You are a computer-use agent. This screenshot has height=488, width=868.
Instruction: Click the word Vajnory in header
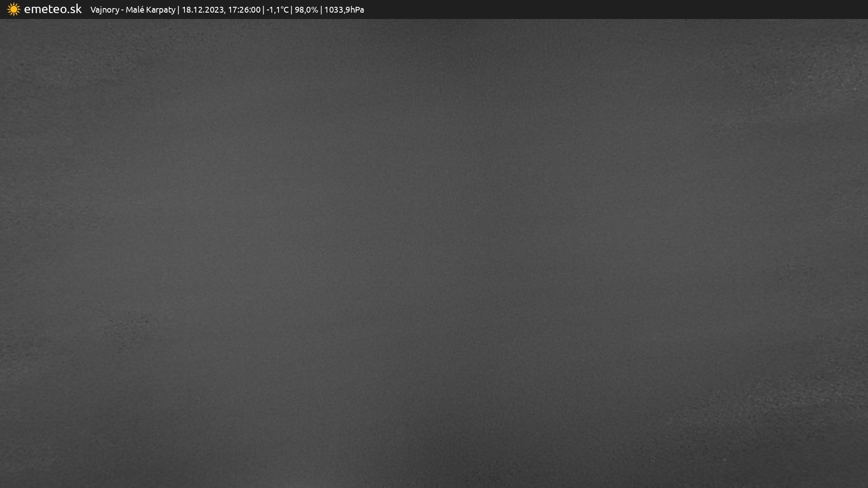pos(104,10)
